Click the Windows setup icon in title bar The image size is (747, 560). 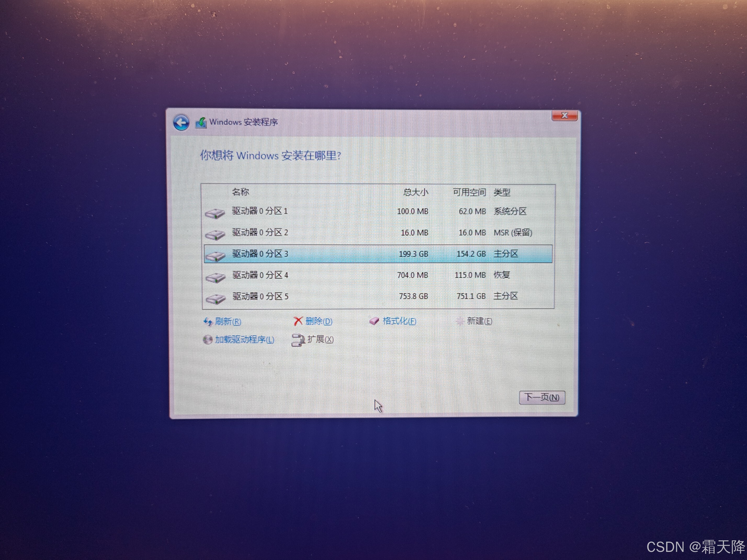[x=201, y=123]
